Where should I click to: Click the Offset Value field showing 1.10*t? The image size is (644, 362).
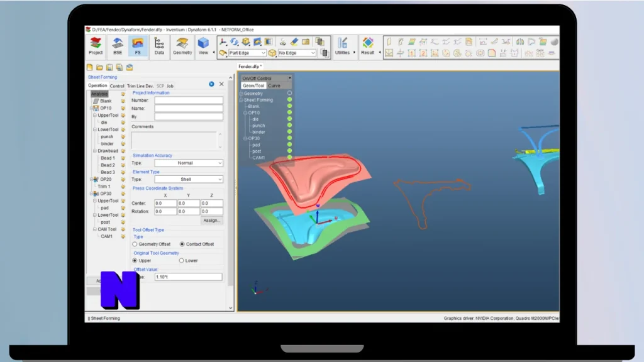point(189,277)
